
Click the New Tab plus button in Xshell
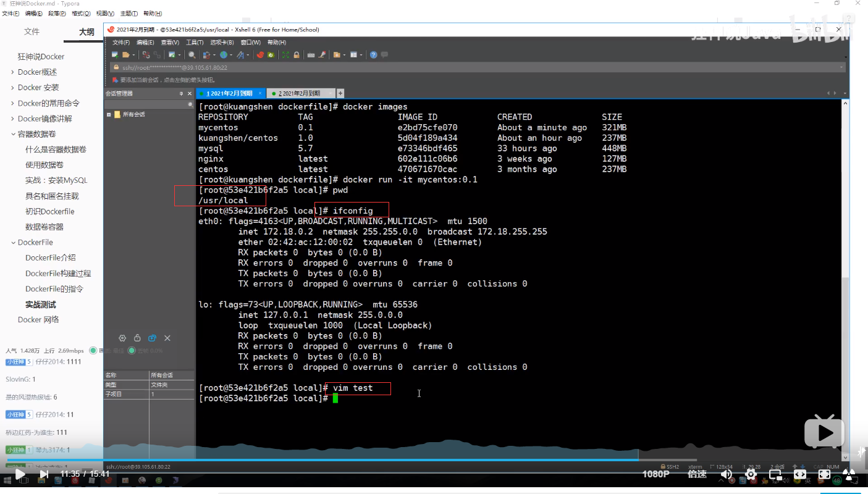coord(340,93)
